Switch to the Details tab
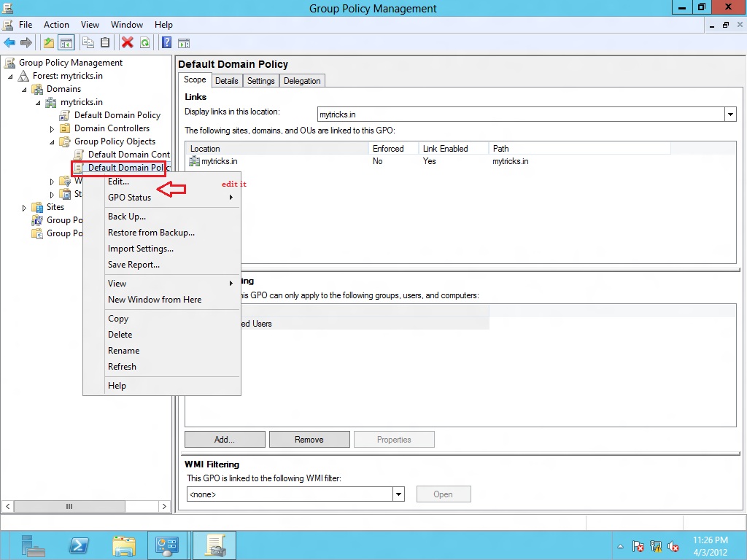 pos(226,81)
